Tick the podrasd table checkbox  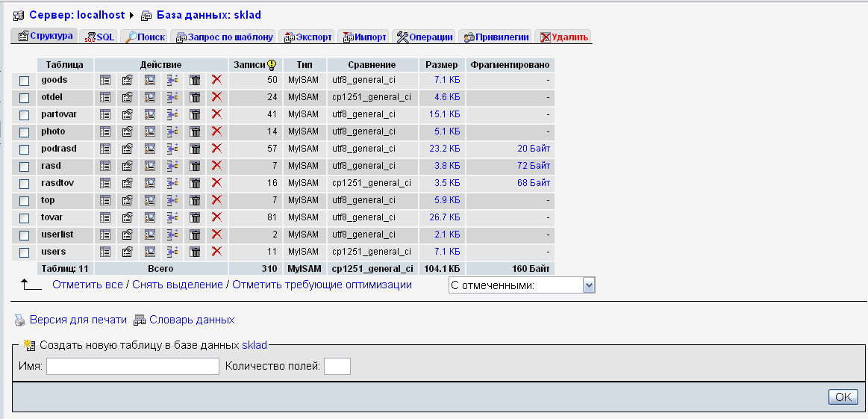coord(25,149)
